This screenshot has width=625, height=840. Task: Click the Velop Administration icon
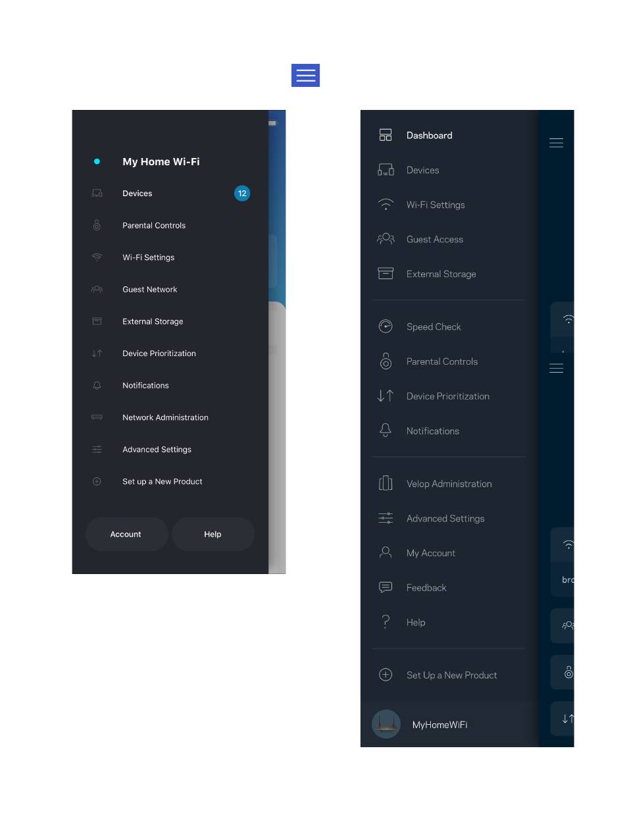click(386, 483)
